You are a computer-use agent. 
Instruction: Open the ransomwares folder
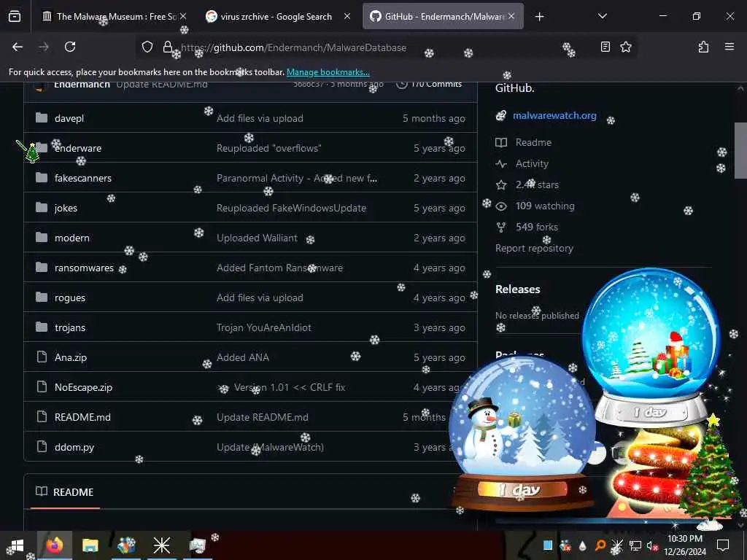84,268
